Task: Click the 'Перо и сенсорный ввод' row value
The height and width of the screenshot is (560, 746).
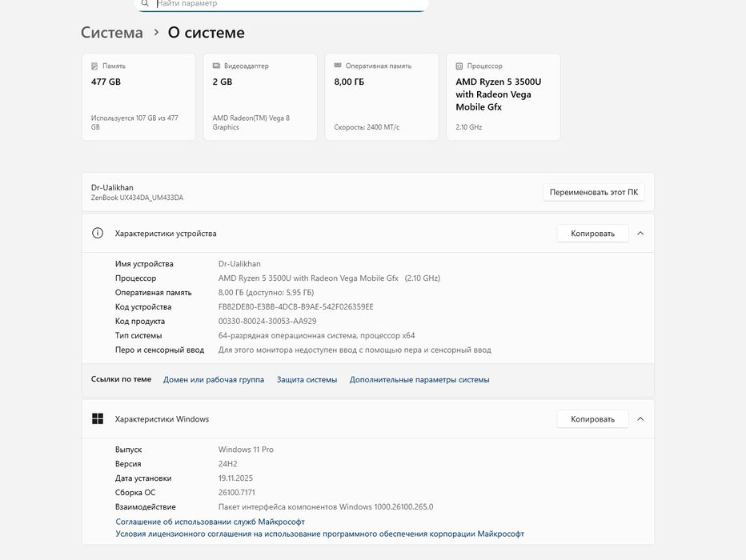Action: tap(355, 350)
